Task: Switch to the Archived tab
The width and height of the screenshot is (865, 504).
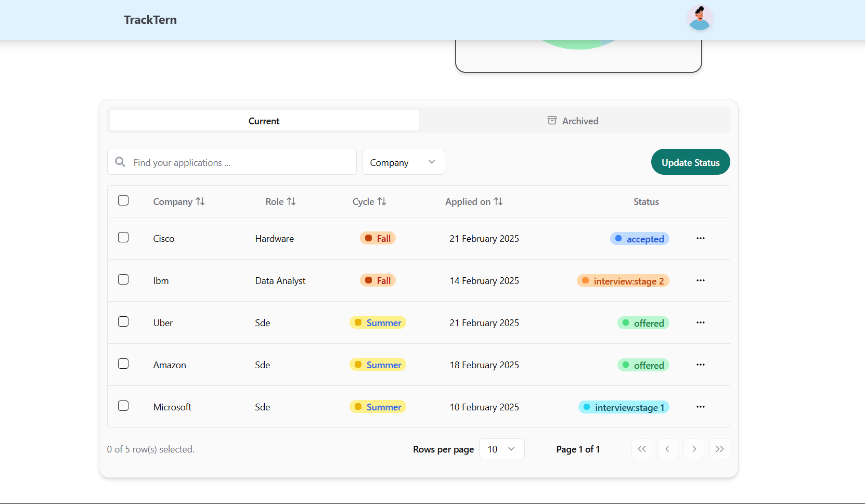Action: tap(573, 121)
